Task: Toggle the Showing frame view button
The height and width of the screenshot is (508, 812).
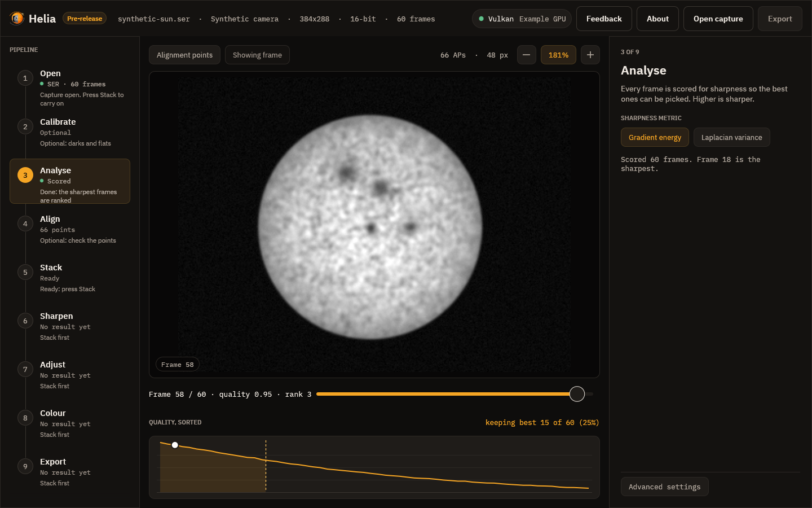Action: (x=257, y=55)
